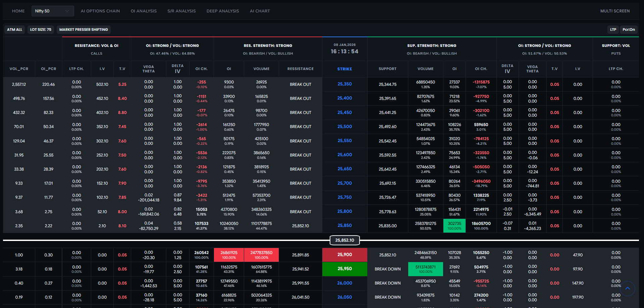Click the MARKET PRESSER SHIFTING button

[84, 29]
